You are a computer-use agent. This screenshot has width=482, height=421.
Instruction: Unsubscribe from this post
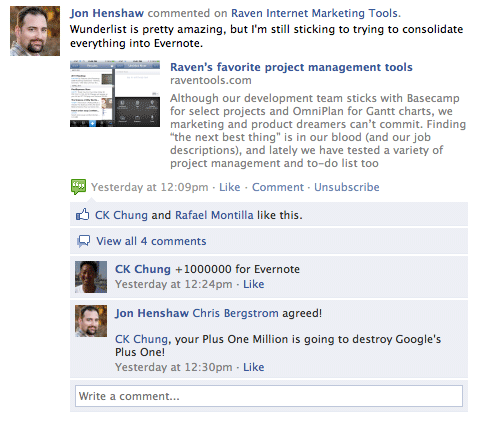347,187
